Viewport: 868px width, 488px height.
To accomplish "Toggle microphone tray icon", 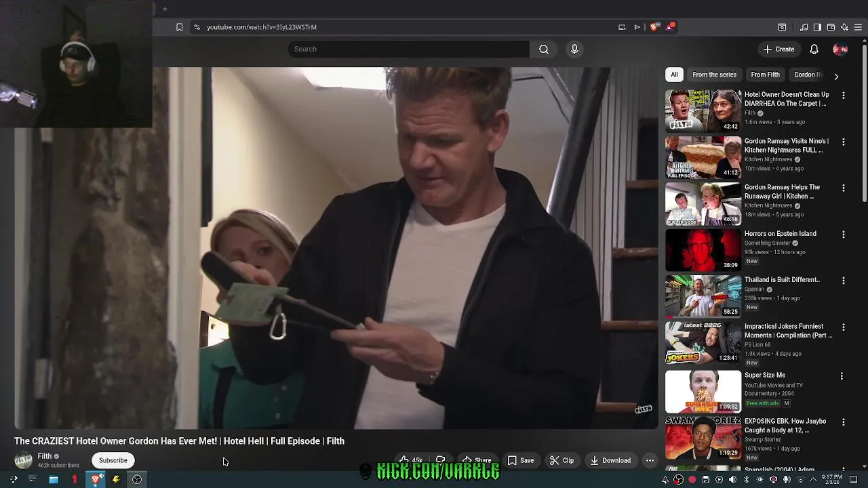I will (x=787, y=480).
